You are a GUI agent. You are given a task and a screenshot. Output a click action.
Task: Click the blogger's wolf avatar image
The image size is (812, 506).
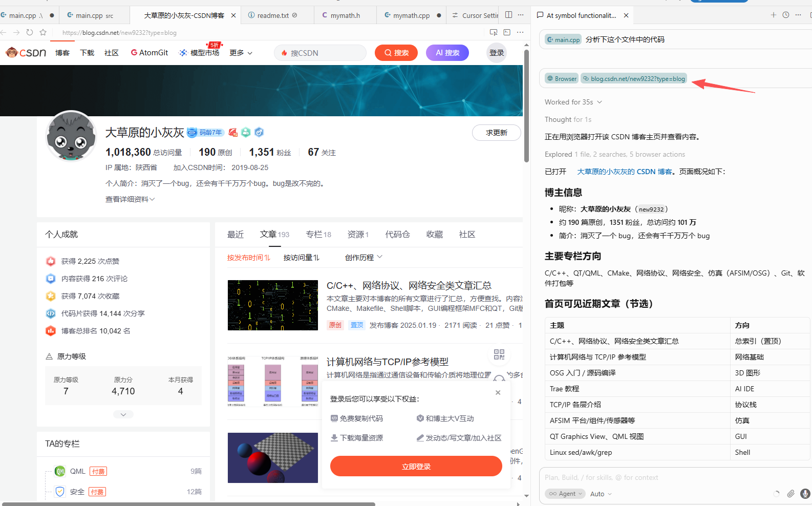click(71, 136)
